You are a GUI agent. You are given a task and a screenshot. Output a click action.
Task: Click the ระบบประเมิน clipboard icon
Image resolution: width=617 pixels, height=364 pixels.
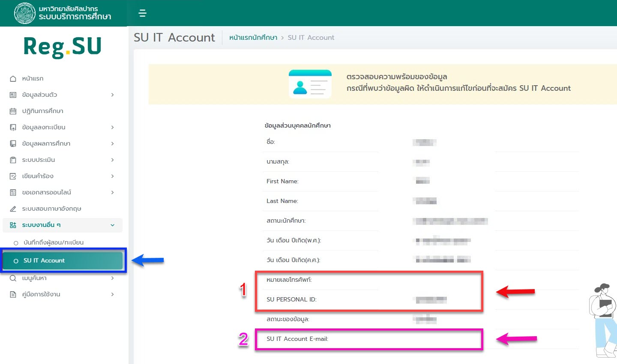[x=13, y=160]
